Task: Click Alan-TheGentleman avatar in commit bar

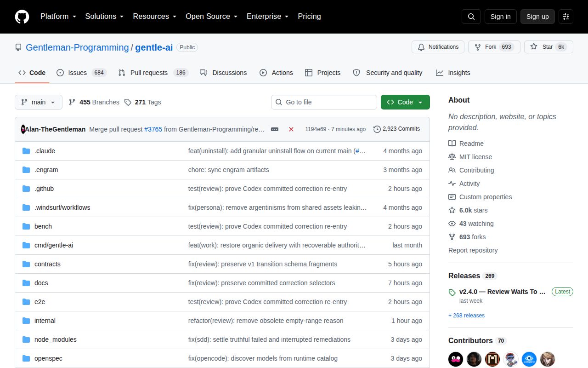Action: click(23, 129)
